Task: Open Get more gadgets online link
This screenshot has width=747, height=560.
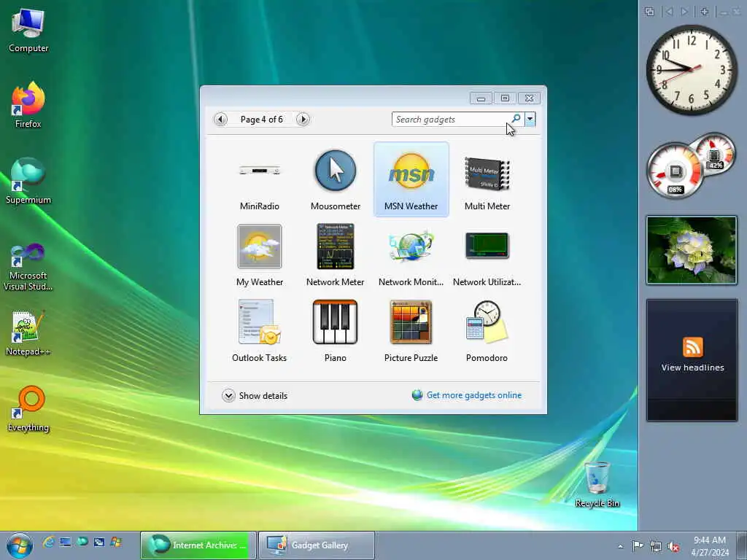Action: tap(474, 395)
